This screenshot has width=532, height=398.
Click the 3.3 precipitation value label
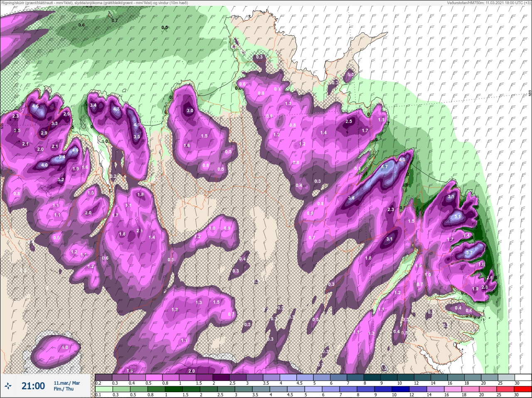click(x=54, y=123)
